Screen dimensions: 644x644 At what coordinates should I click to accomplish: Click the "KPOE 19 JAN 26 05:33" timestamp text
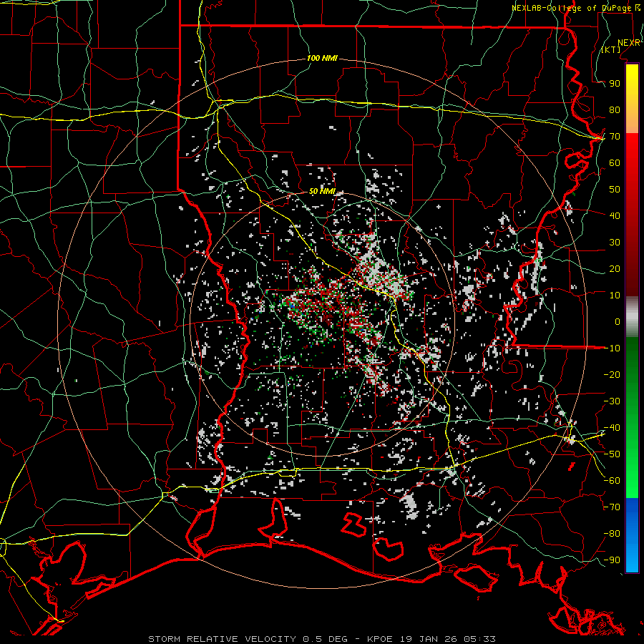click(x=431, y=639)
